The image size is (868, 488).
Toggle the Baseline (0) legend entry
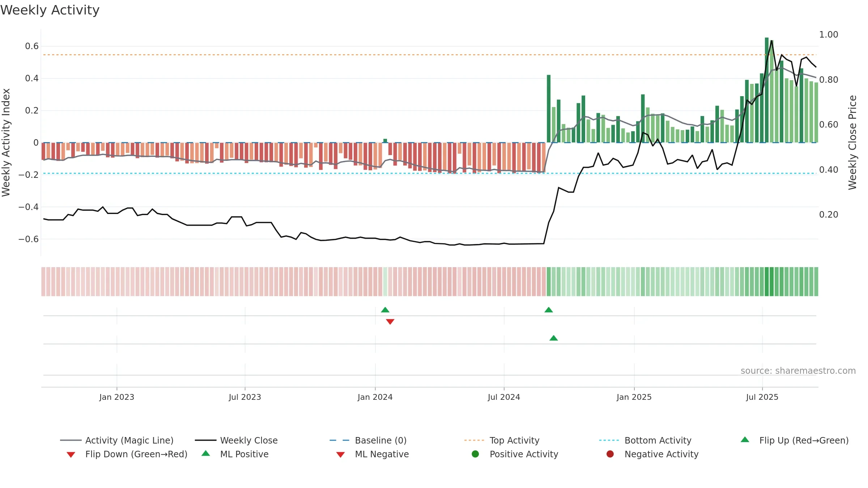point(368,440)
